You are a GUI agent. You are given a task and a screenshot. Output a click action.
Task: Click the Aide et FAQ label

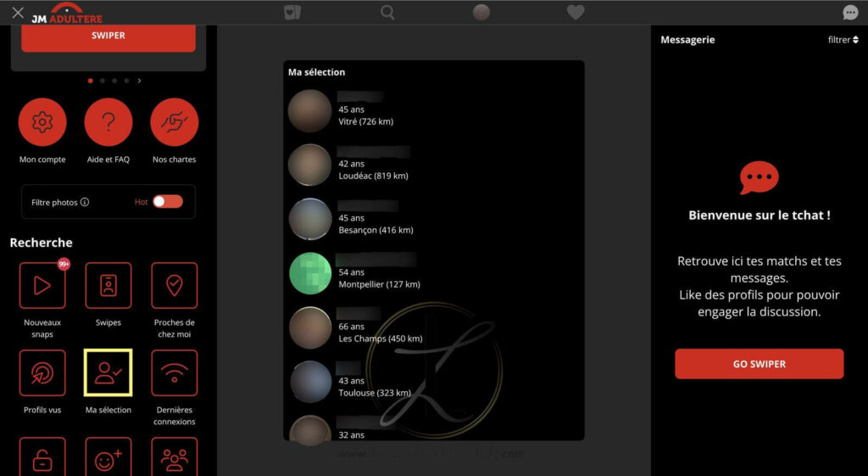(x=108, y=160)
